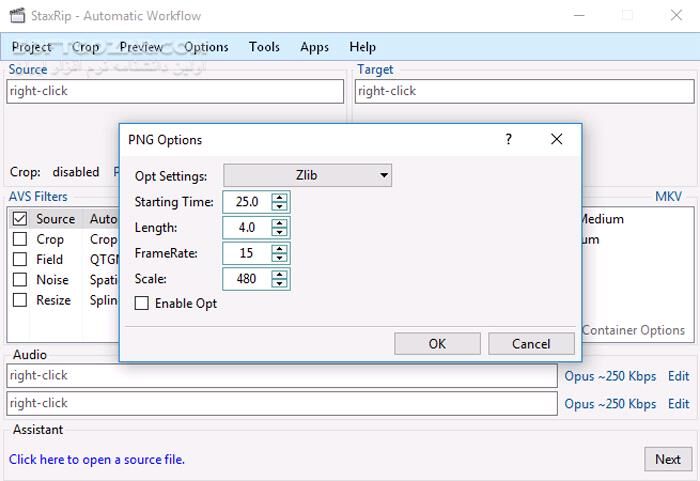700x481 pixels.
Task: Increase FrameRate using the up spinner
Action: [x=279, y=249]
